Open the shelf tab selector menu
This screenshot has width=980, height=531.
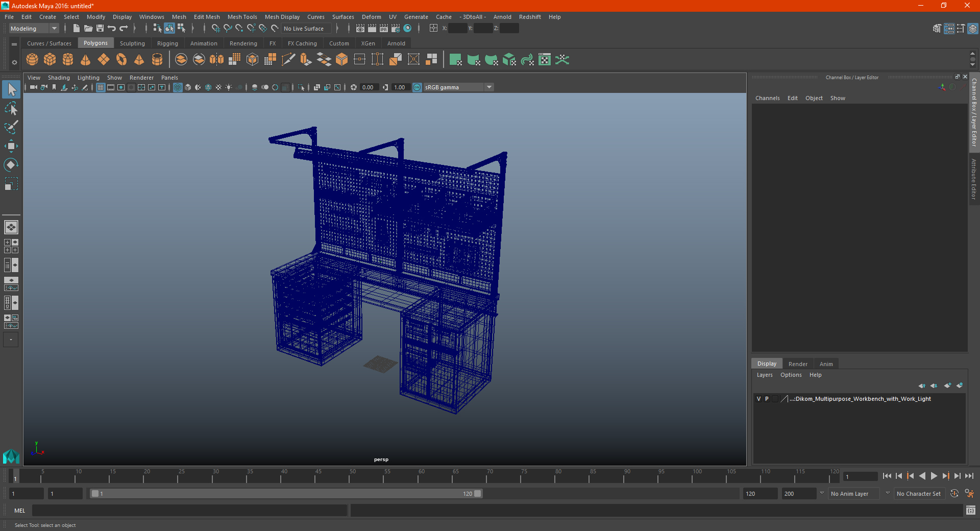14,44
